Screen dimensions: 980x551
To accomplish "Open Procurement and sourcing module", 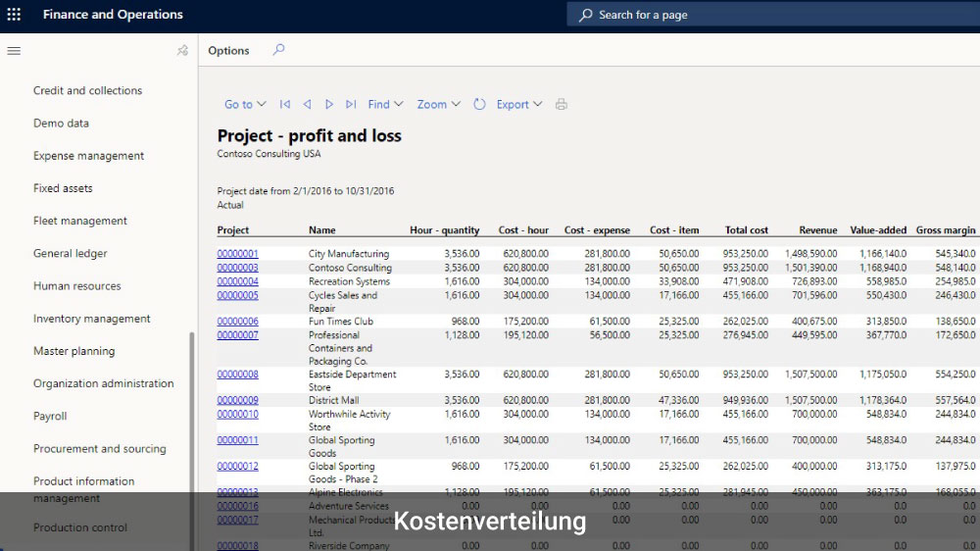I will tap(99, 448).
